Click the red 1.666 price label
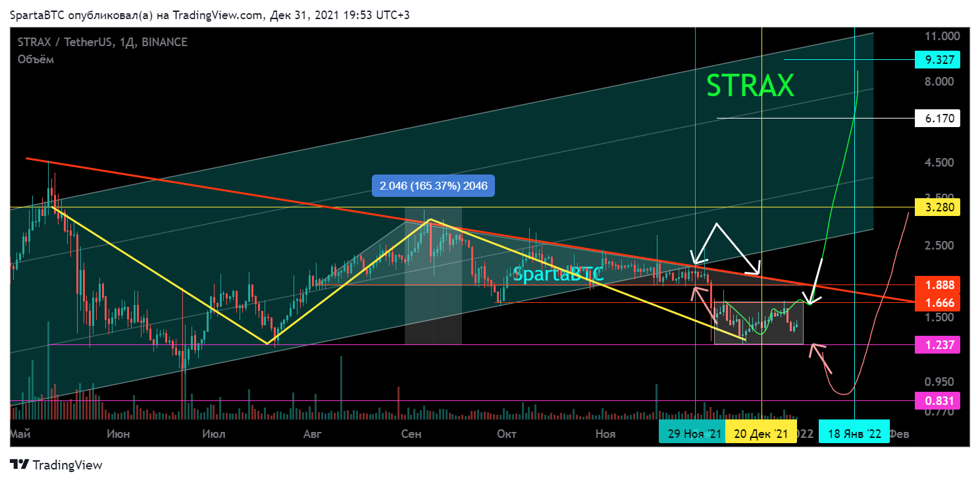This screenshot has height=482, width=980. click(937, 302)
